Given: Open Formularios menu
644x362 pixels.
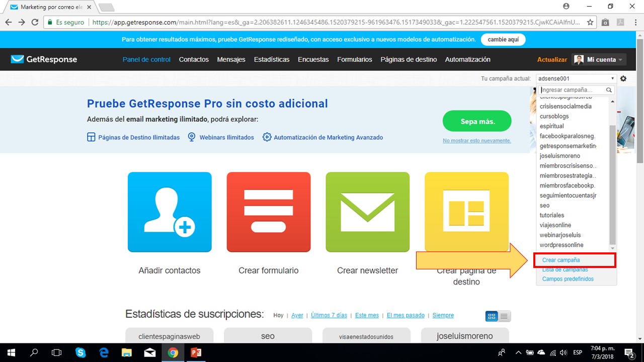Looking at the screenshot, I should coord(355,59).
